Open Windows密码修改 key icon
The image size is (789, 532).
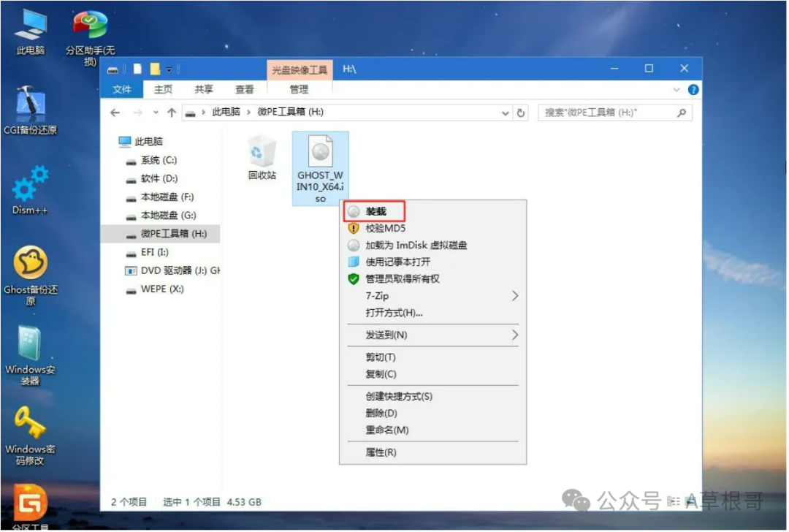pyautogui.click(x=30, y=436)
